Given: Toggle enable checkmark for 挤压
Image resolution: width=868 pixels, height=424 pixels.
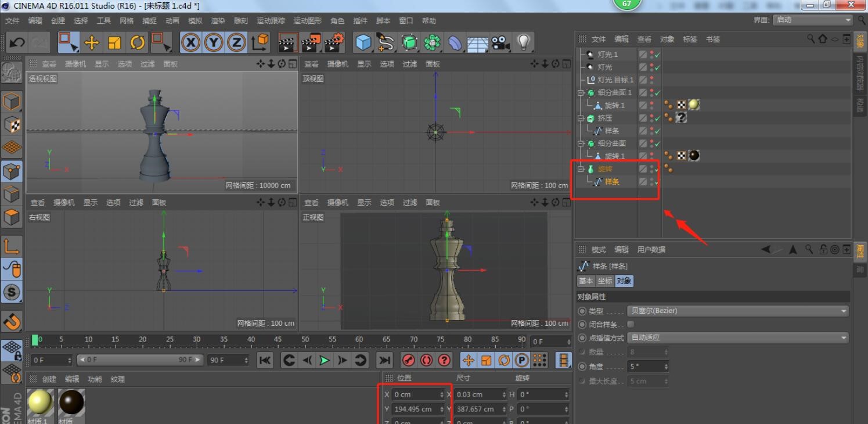Looking at the screenshot, I should 657,118.
